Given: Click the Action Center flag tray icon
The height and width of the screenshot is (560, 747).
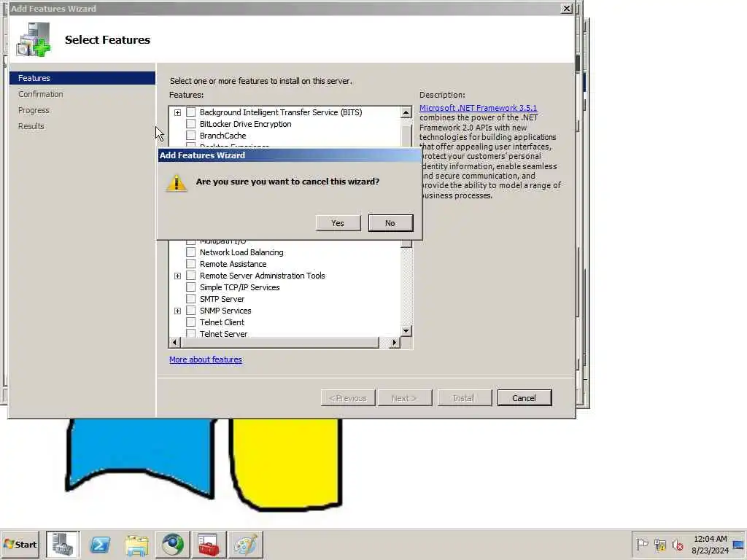Looking at the screenshot, I should click(642, 544).
